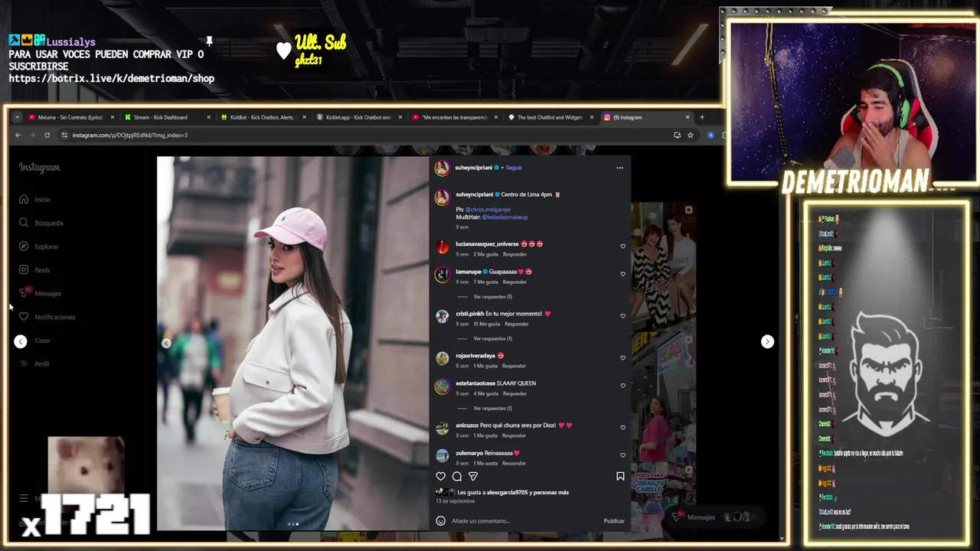The width and height of the screenshot is (980, 551).
Task: Open the Reels icon in sidebar
Action: [24, 269]
